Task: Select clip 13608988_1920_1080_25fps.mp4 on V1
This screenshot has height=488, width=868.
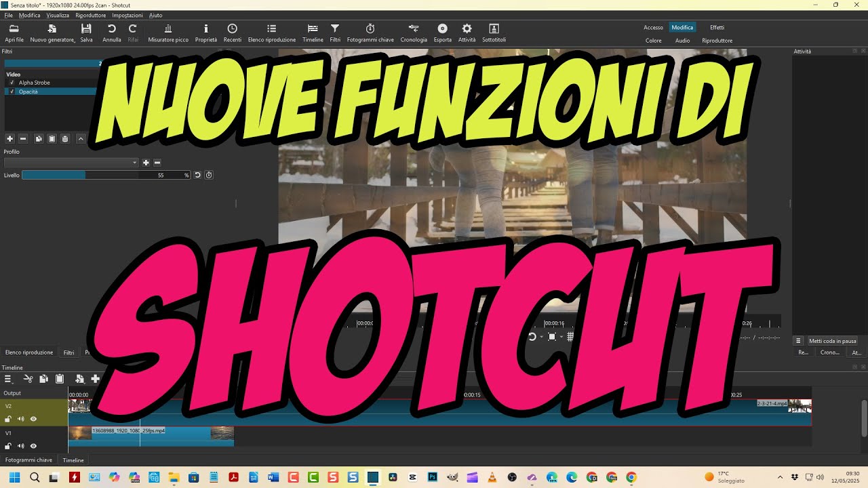Action: tap(151, 436)
